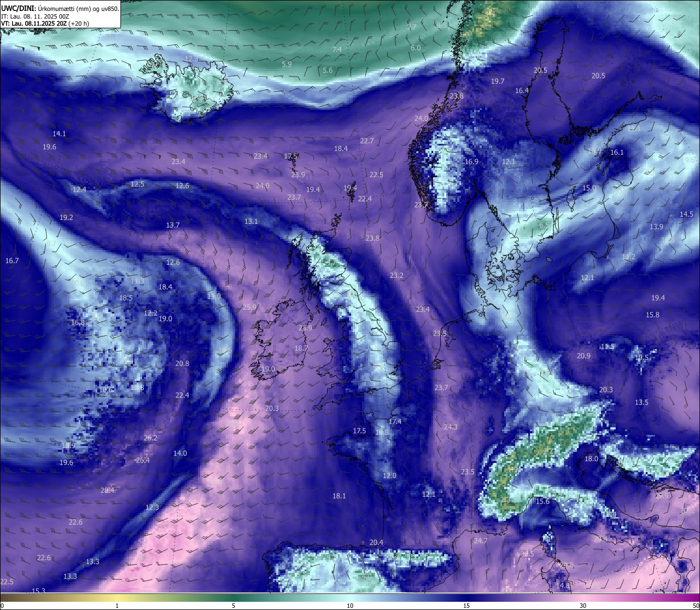Click the 7.4 value in the green area
Screen dimensions: 700x610
tap(337, 49)
